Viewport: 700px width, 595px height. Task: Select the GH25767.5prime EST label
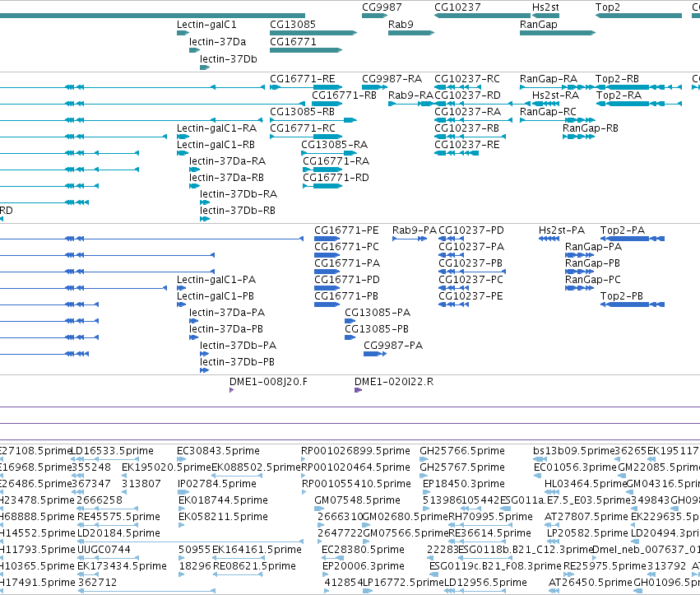pos(462,467)
